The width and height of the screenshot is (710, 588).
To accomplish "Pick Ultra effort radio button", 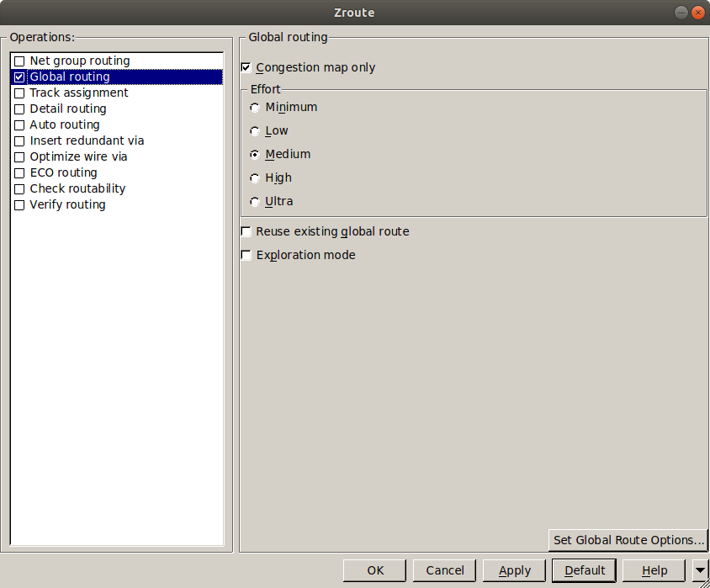I will [255, 202].
